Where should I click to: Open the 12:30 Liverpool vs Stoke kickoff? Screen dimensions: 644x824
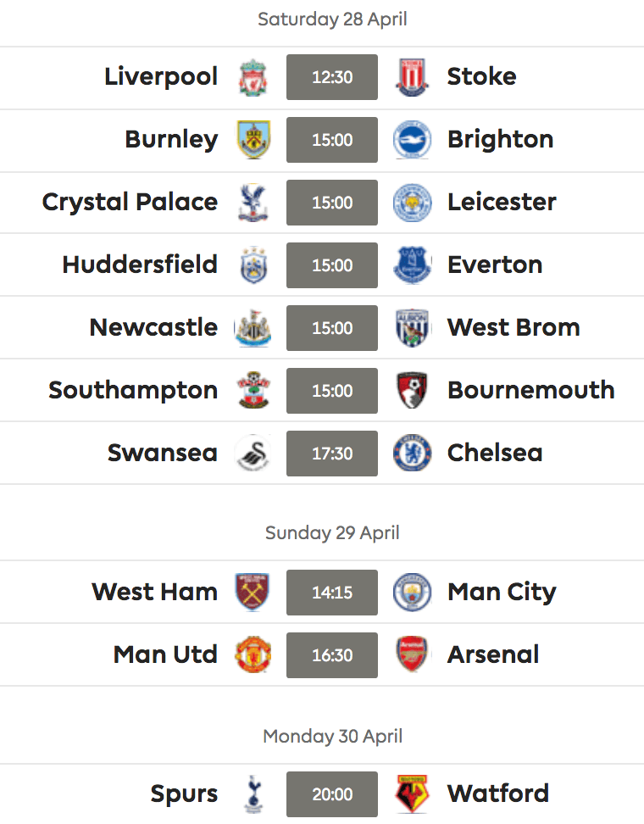click(332, 77)
